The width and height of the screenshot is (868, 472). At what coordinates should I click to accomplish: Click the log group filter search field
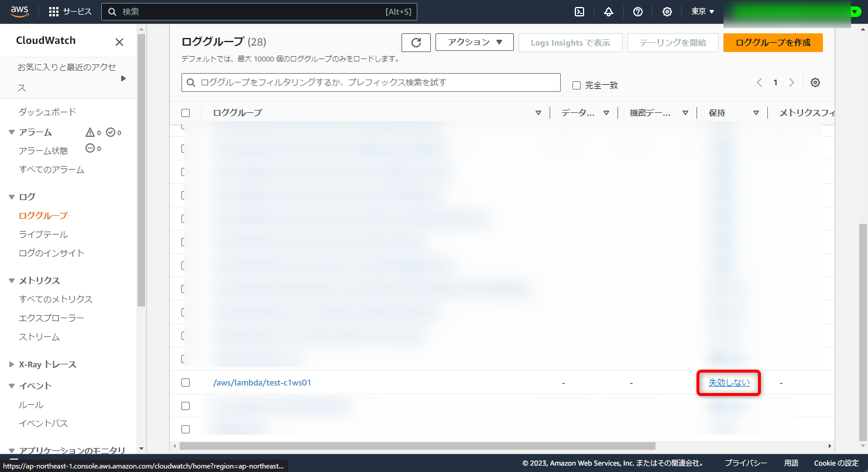[370, 82]
